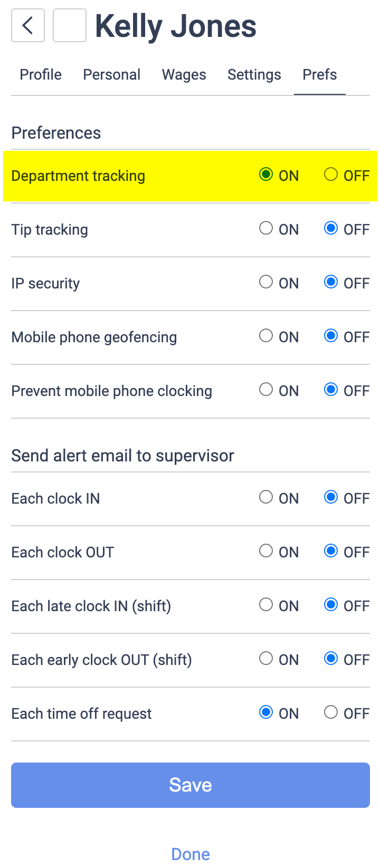Go to the Wages tab
Image resolution: width=380 pixels, height=868 pixels.
pos(184,75)
